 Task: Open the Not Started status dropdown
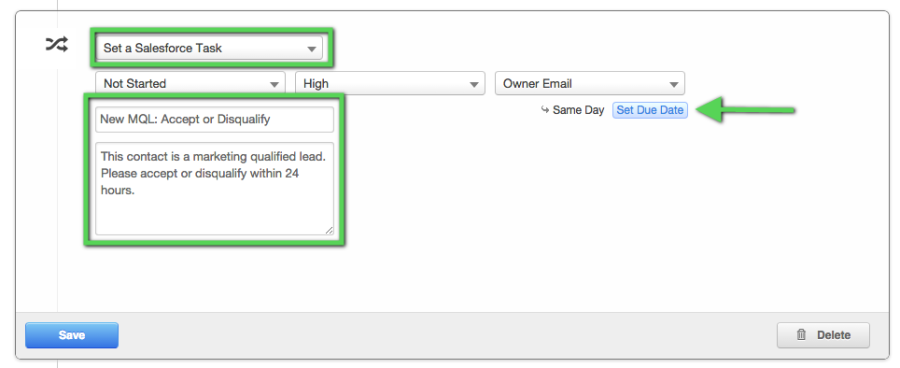tap(190, 83)
